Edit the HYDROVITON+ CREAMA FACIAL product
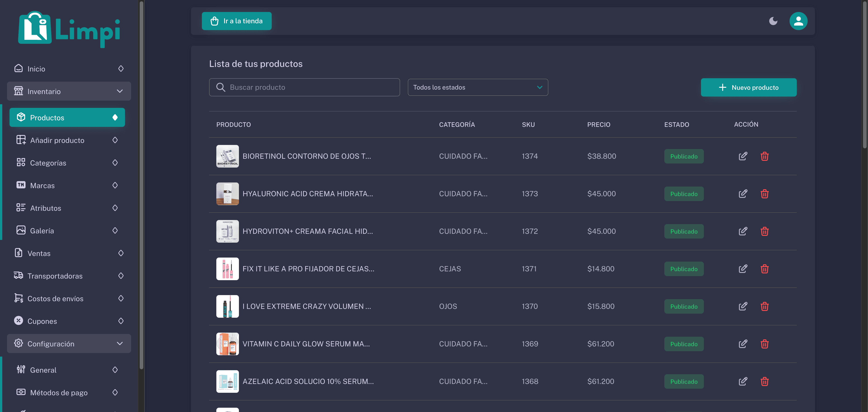Image resolution: width=868 pixels, height=412 pixels. [743, 231]
